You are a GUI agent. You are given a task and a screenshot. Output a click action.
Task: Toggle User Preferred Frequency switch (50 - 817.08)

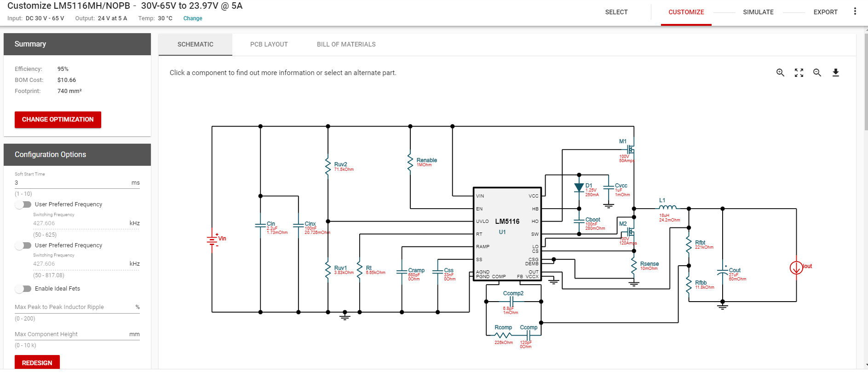[x=23, y=245]
